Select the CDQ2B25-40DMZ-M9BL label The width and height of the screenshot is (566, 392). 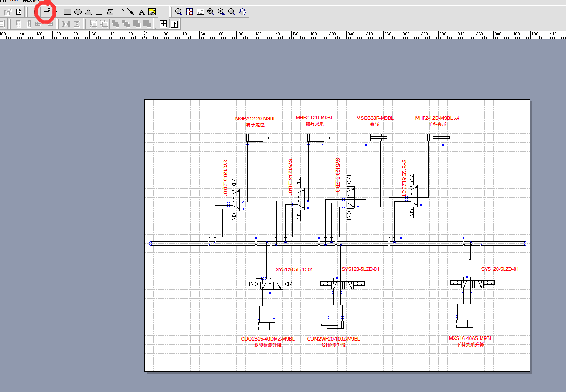[x=268, y=339]
